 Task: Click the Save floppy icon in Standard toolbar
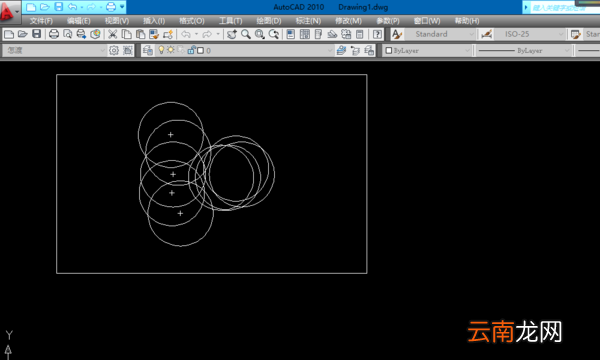tap(36, 34)
